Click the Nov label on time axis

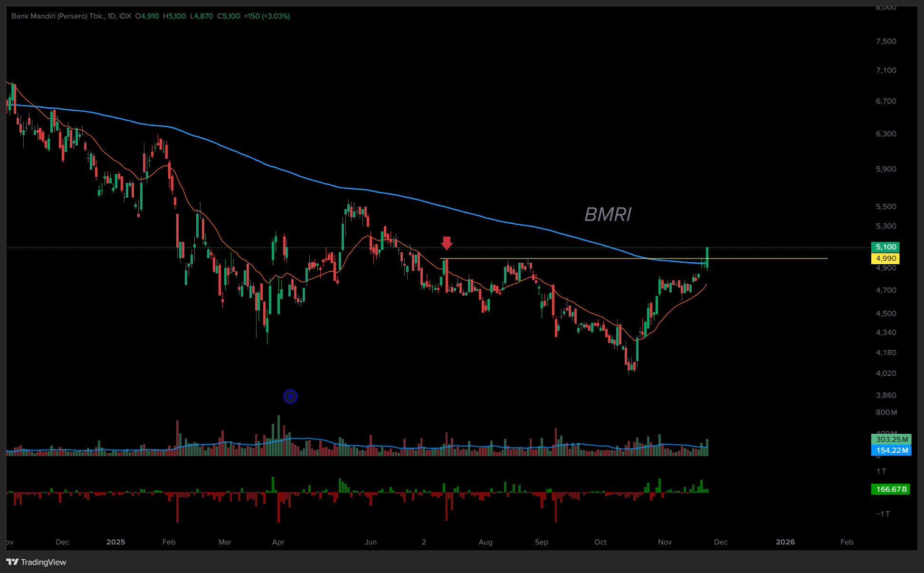click(x=665, y=542)
